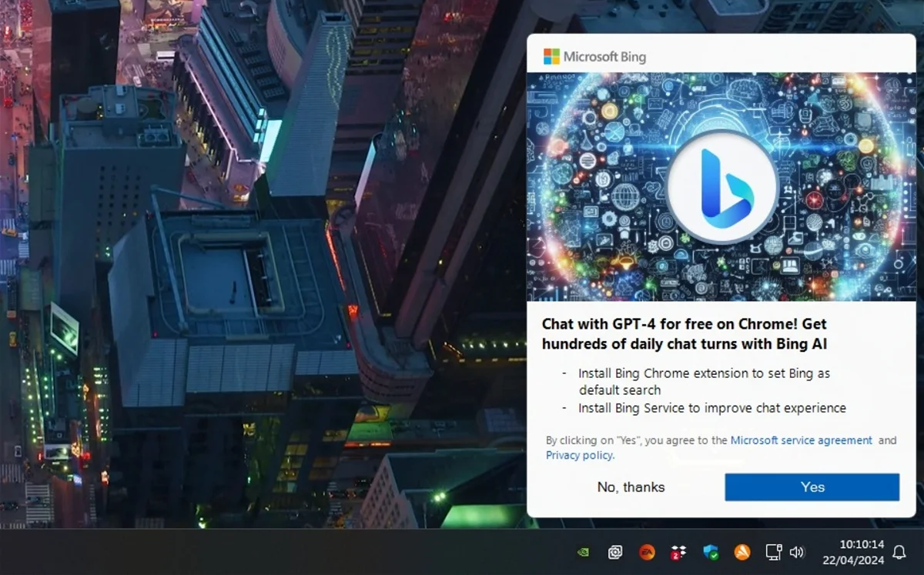Click "Install Bing Chrome extension" bullet text
The width and height of the screenshot is (924, 575).
(x=704, y=381)
